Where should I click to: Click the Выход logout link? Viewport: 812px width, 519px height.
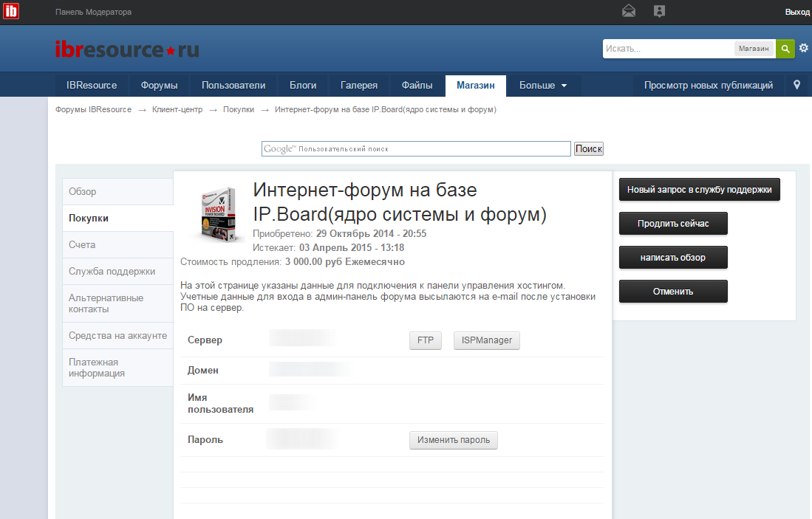pyautogui.click(x=797, y=12)
